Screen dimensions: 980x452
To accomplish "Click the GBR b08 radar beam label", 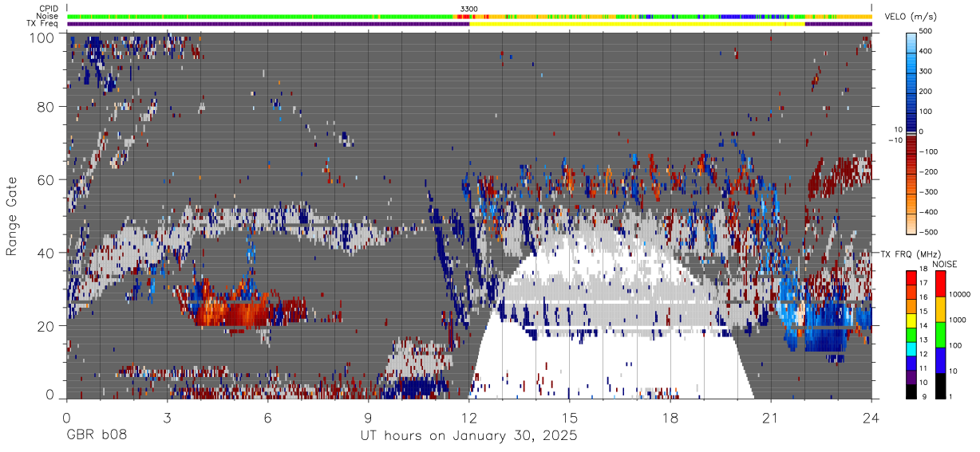I will click(x=95, y=436).
